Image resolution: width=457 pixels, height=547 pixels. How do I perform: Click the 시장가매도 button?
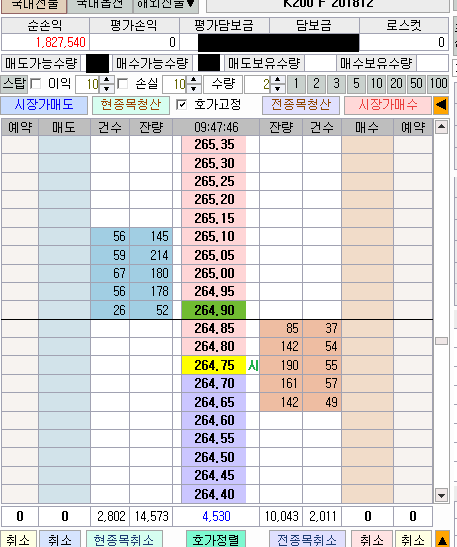pyautogui.click(x=44, y=105)
